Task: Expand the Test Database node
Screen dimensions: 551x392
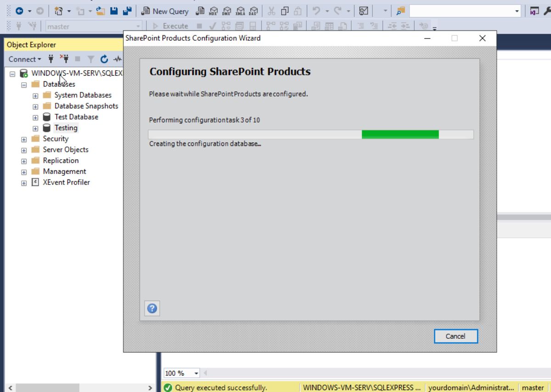Action: [35, 118]
